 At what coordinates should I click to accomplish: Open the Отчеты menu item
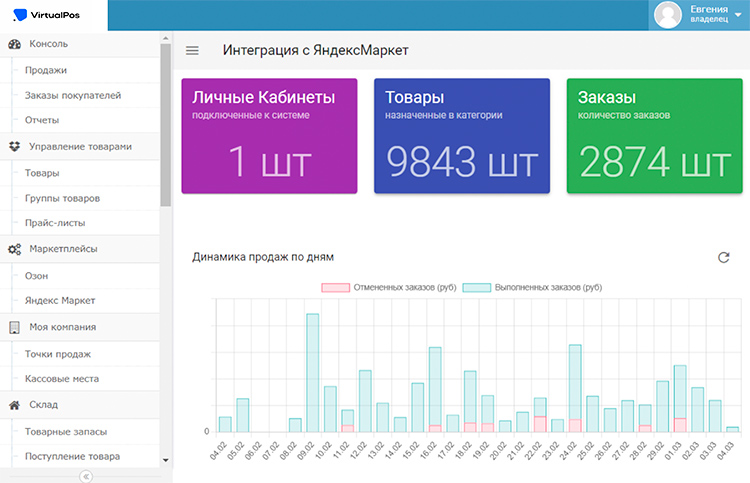pos(42,120)
